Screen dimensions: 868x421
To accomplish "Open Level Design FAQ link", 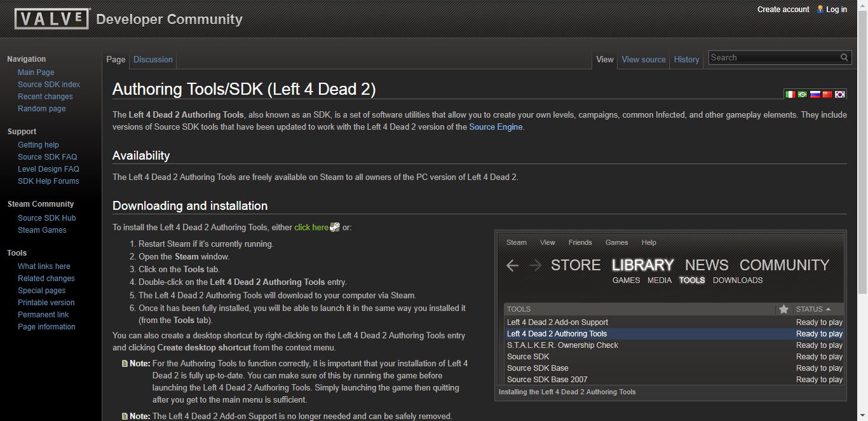I will (48, 169).
